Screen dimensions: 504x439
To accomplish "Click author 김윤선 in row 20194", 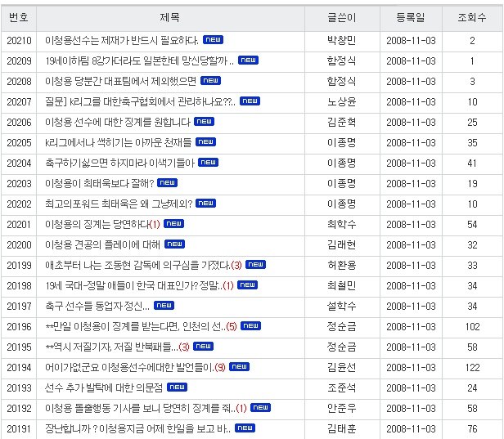I will tap(342, 367).
